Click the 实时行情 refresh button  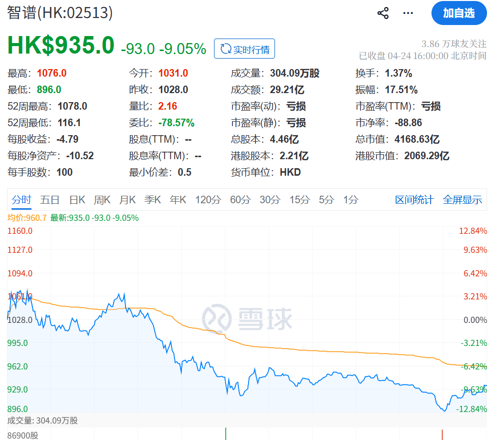point(244,49)
